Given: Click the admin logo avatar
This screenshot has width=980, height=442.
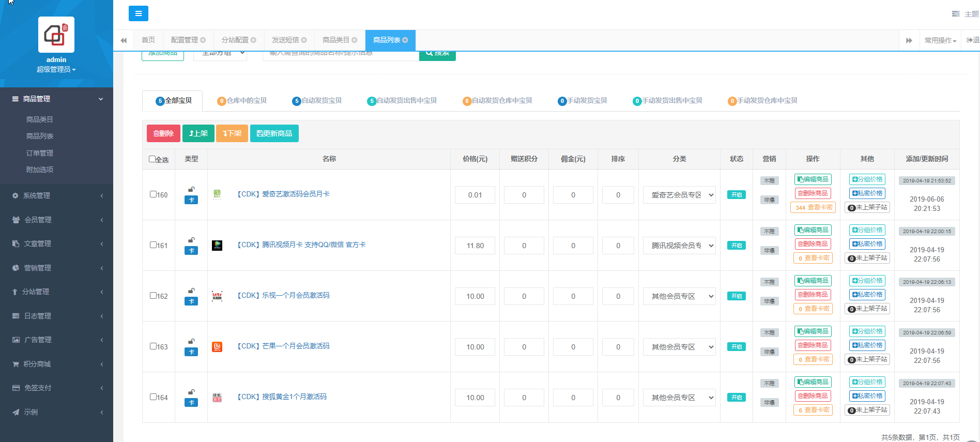Looking at the screenshot, I should point(56,35).
